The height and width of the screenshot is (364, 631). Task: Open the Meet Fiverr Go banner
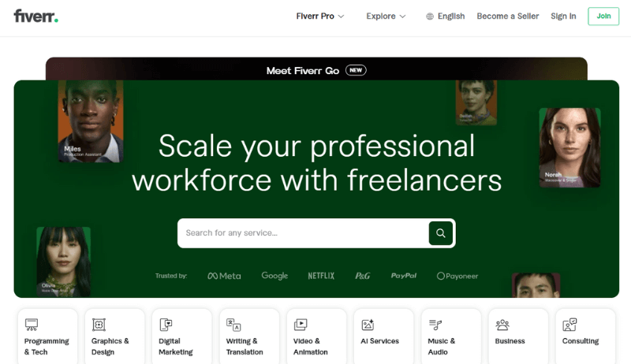[x=316, y=69]
